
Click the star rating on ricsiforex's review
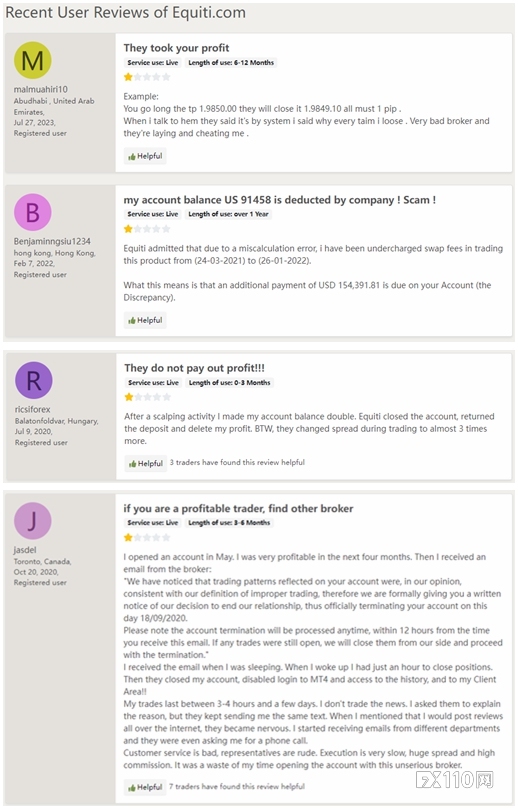pyautogui.click(x=148, y=397)
